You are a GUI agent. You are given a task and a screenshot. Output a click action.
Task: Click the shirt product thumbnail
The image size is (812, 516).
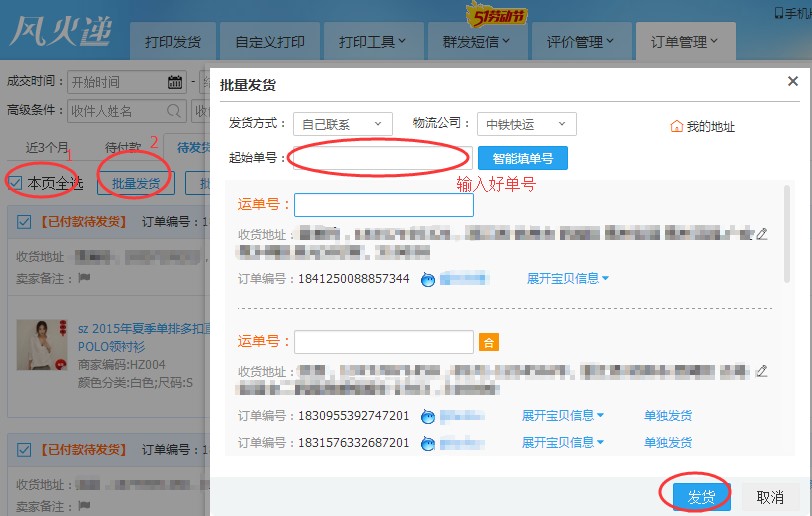42,345
